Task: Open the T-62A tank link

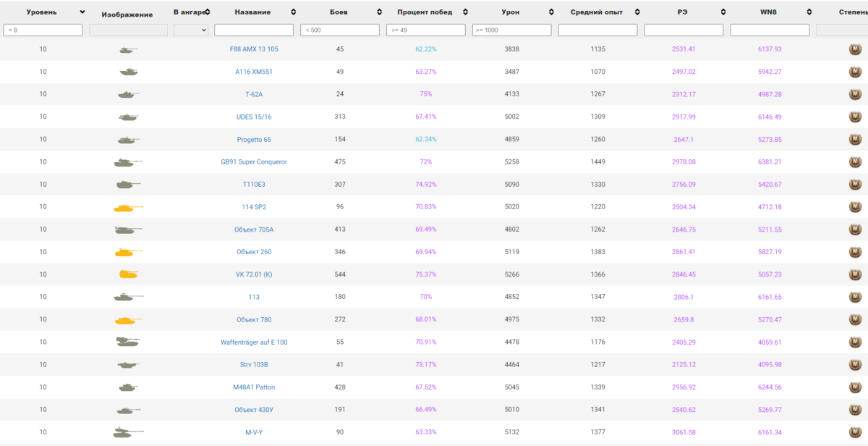Action: coord(254,94)
